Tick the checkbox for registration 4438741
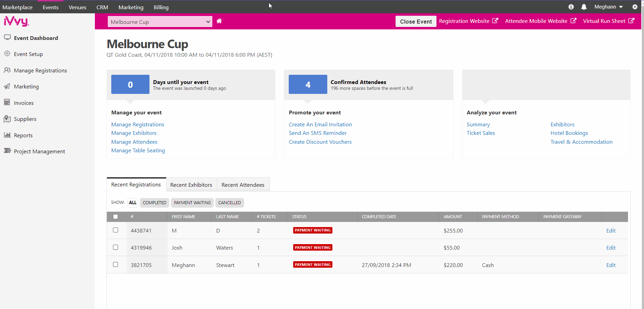 point(116,230)
